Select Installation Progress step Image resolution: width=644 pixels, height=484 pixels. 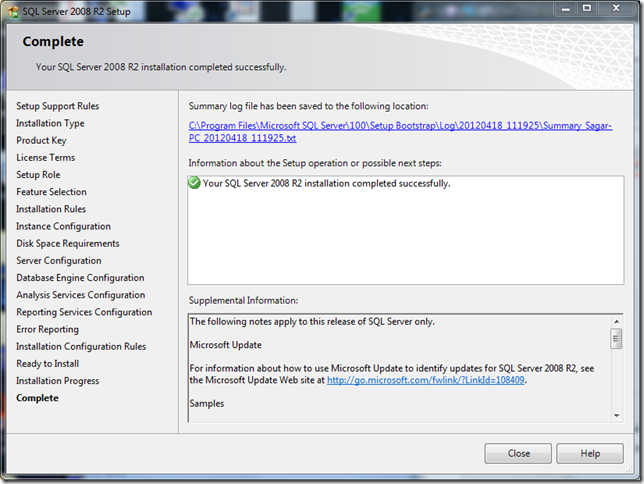(58, 381)
